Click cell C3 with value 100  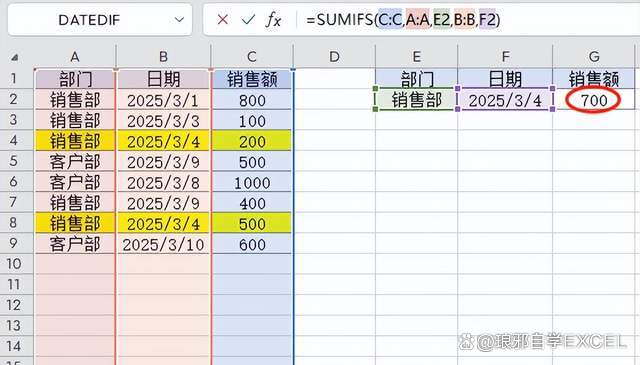pyautogui.click(x=252, y=120)
